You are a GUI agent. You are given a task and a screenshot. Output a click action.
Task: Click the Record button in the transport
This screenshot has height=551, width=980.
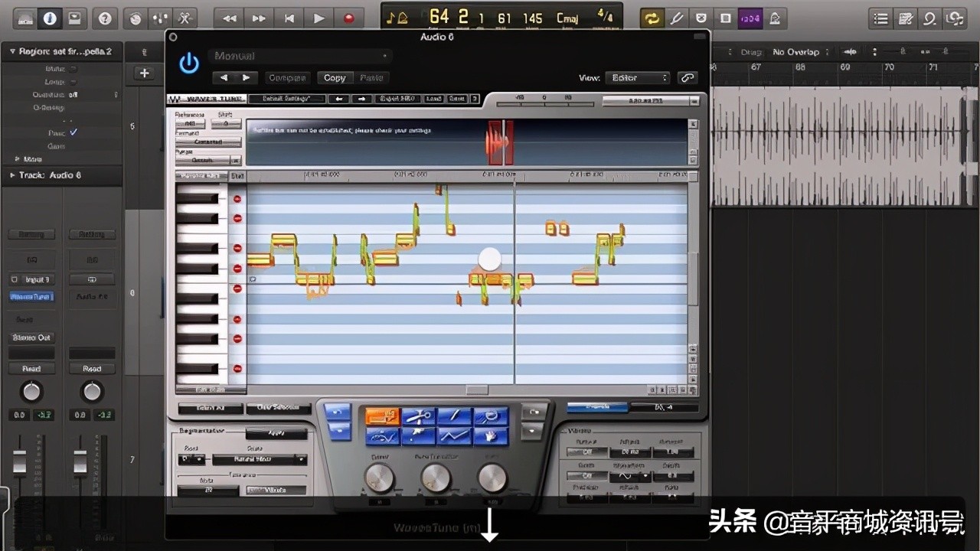[x=349, y=18]
